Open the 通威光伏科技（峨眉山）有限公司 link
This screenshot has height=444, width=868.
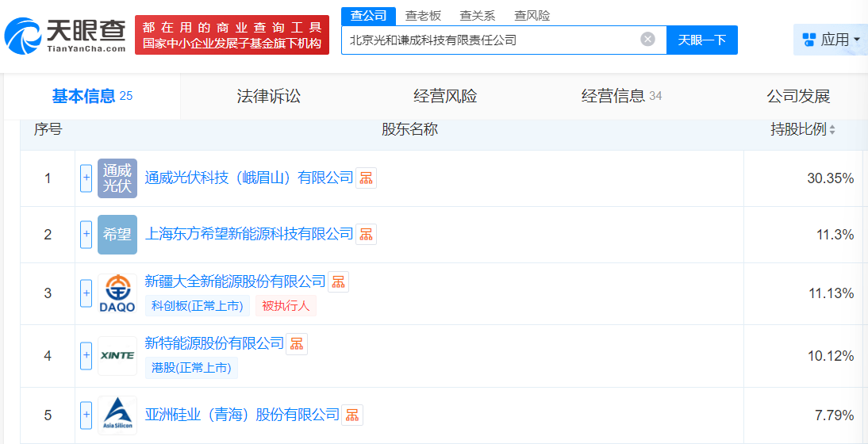click(x=248, y=178)
